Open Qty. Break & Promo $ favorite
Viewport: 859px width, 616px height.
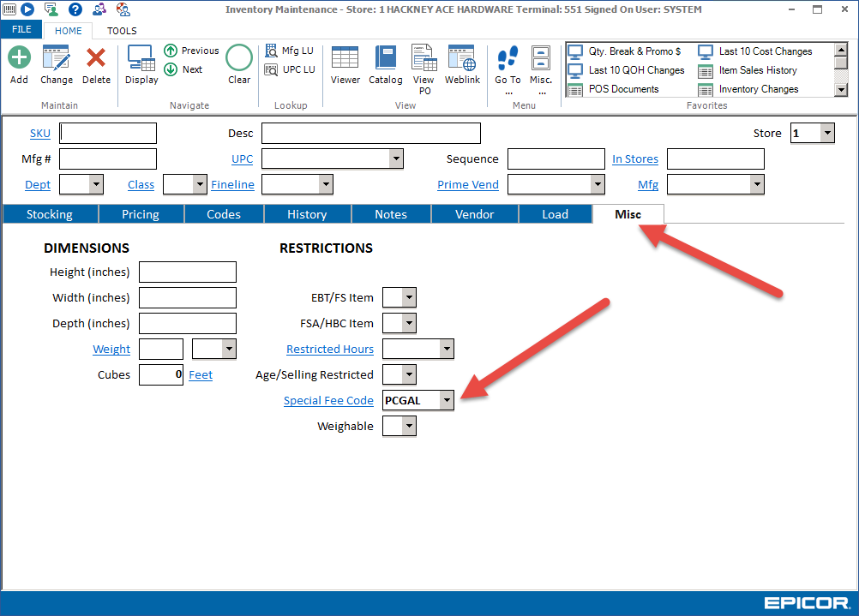coord(624,51)
